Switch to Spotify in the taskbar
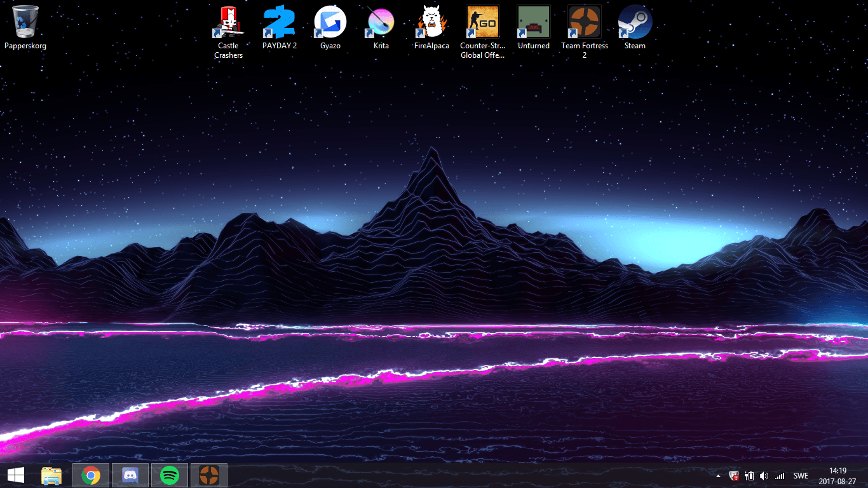868x488 pixels. [x=169, y=475]
